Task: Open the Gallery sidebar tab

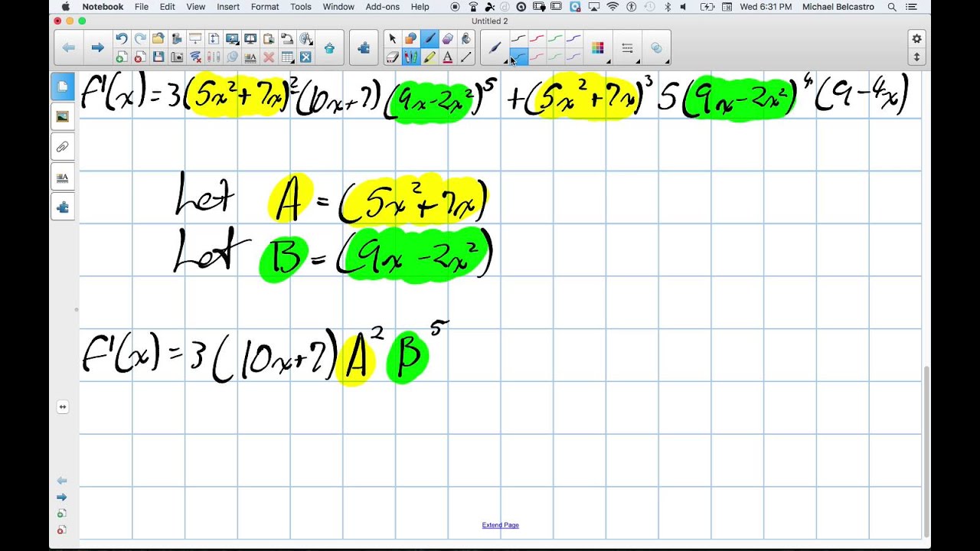Action: coord(63,116)
